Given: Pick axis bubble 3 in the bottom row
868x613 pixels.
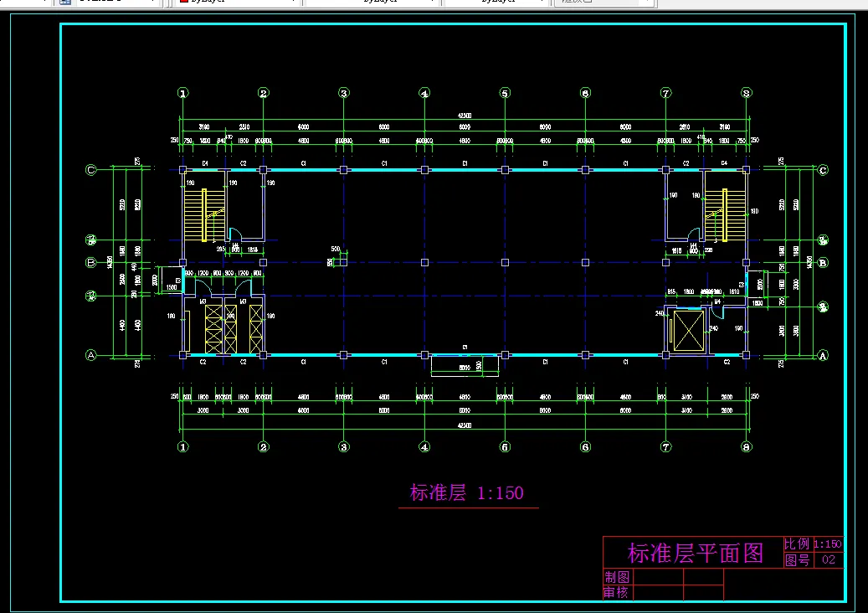Looking at the screenshot, I should (344, 447).
